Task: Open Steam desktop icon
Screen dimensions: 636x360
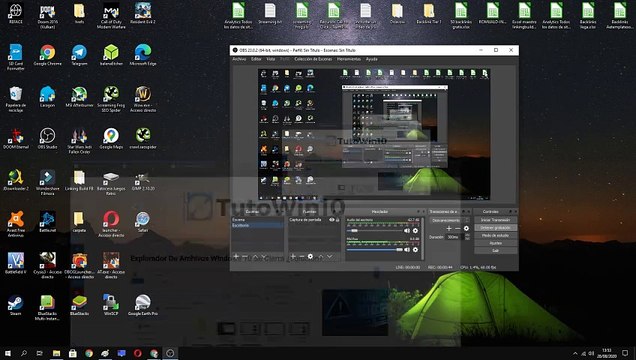Action: tap(15, 305)
